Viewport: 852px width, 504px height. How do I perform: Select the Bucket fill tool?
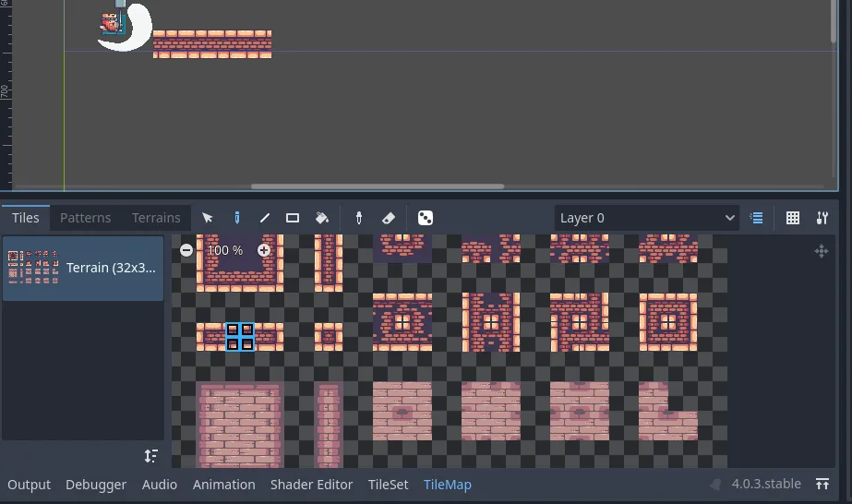(322, 218)
